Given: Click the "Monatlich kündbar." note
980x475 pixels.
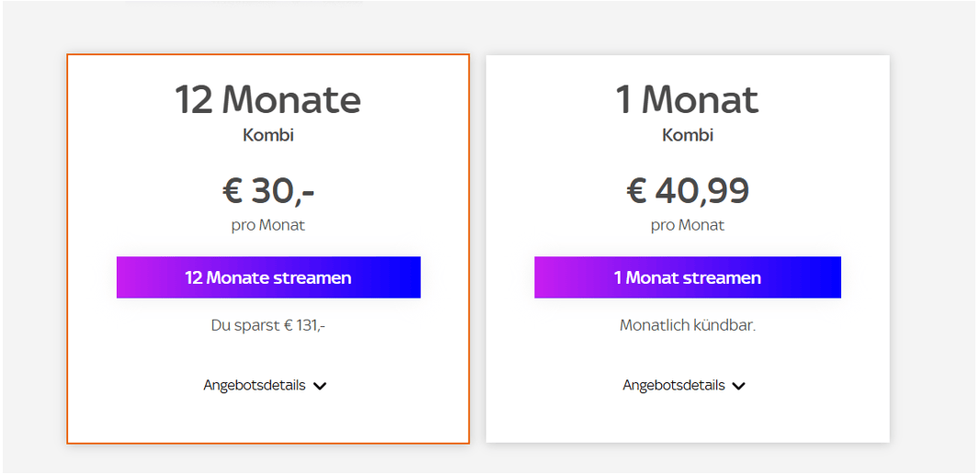Looking at the screenshot, I should 688,325.
